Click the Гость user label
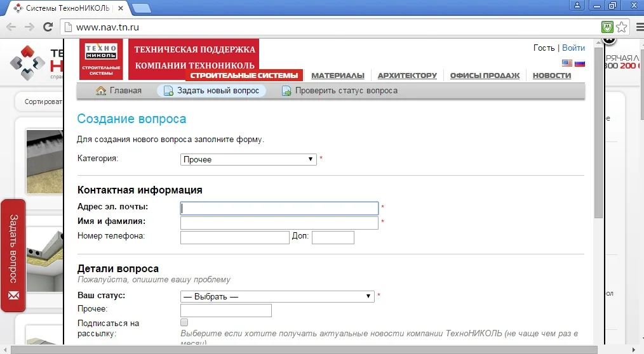 coord(544,48)
